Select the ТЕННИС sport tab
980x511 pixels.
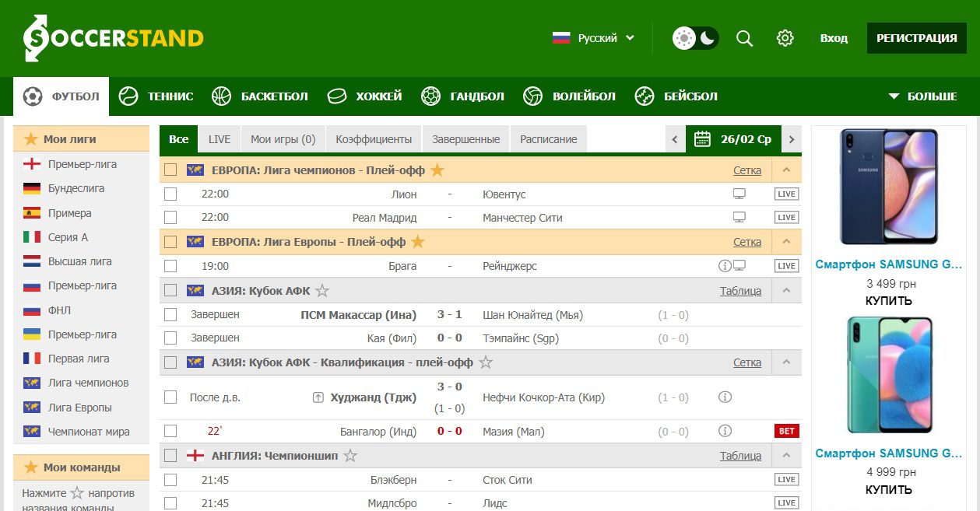156,96
